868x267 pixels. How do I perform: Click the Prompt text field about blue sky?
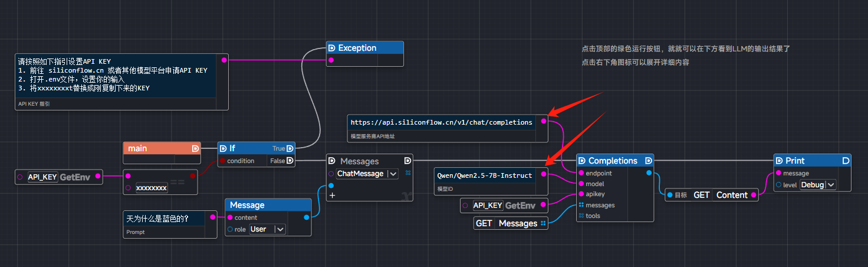pos(165,219)
